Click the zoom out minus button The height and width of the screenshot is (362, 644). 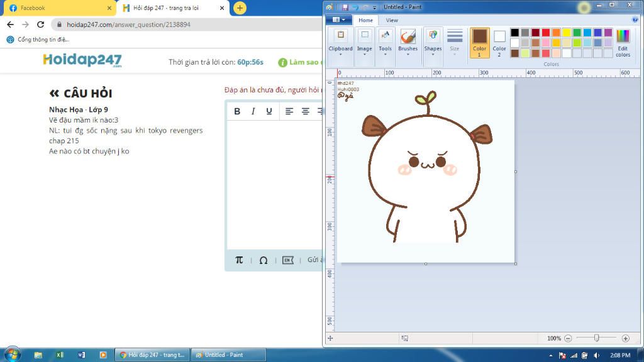(568, 338)
